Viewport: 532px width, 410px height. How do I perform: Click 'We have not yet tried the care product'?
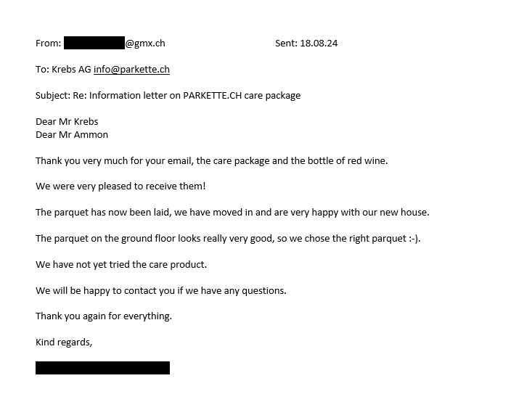[121, 265]
